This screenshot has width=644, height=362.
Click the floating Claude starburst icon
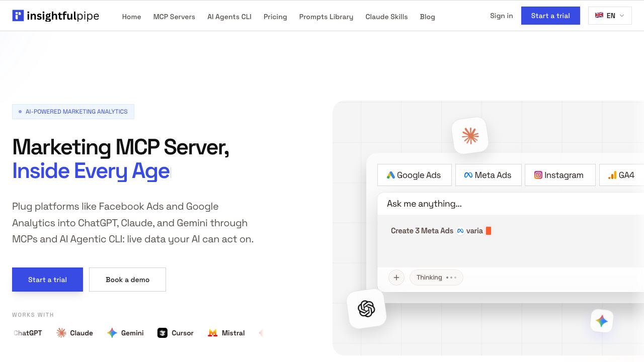coord(470,136)
